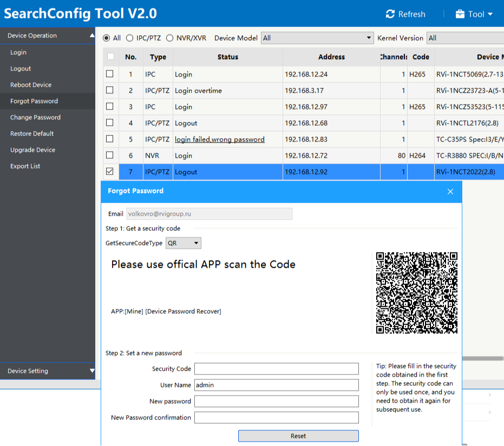Open the GetSecureCodeType QR dropdown
Image resolution: width=504 pixels, height=446 pixels.
coord(184,243)
